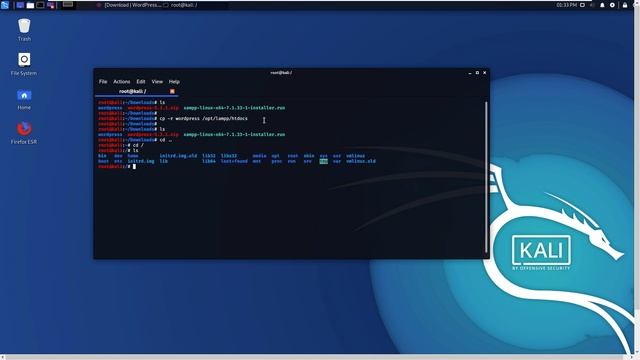Click the terminal vertical scrollbar
The width and height of the screenshot is (640, 360).
coord(486,177)
